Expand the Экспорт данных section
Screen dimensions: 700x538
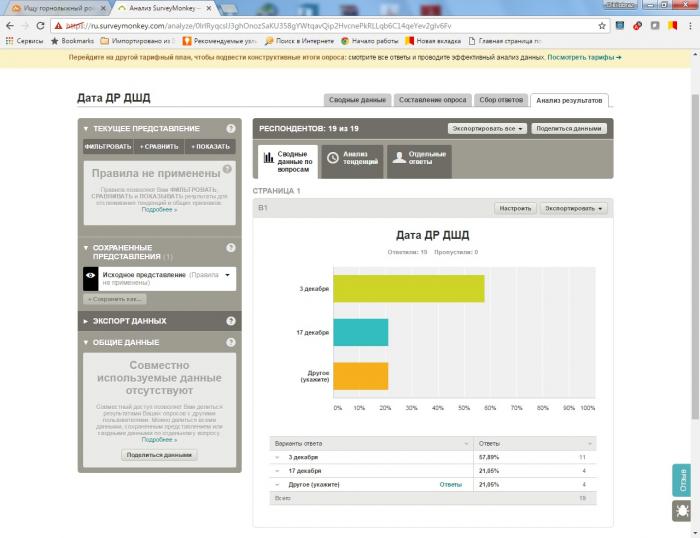86,321
